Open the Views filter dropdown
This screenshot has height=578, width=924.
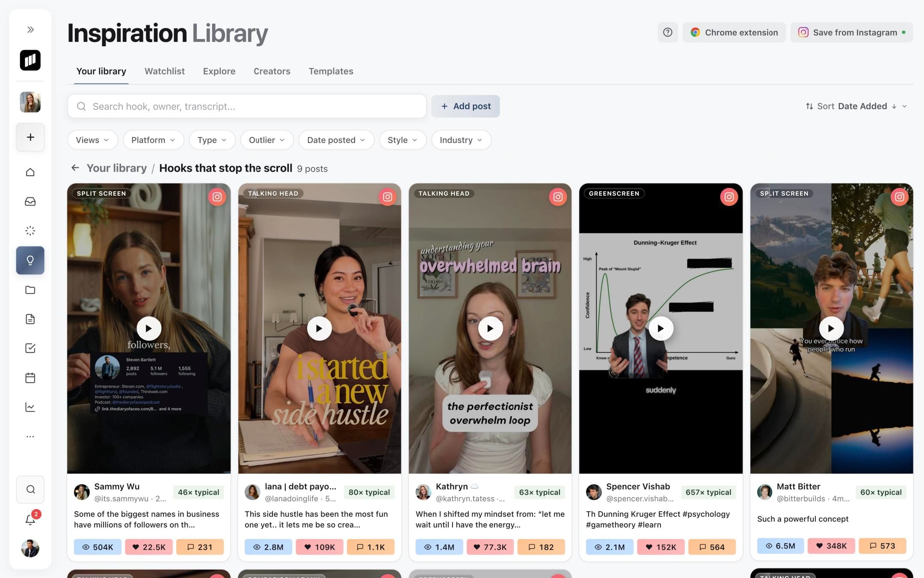(x=92, y=140)
